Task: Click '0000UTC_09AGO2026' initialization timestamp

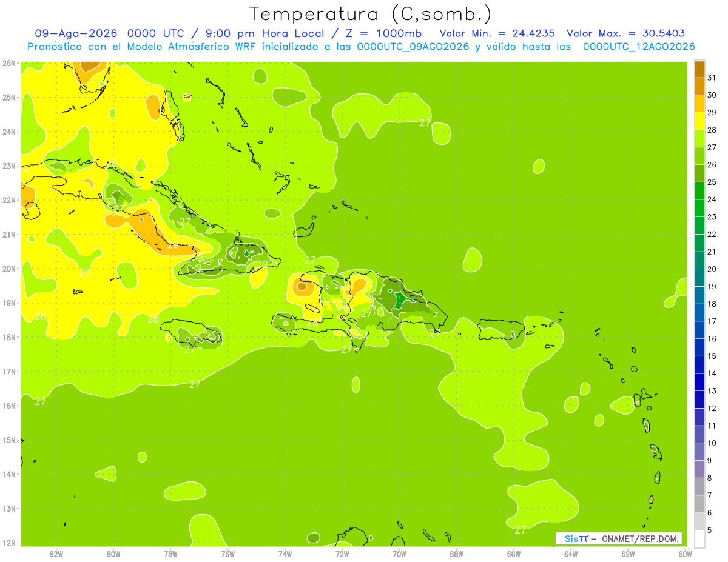Action: click(413, 46)
